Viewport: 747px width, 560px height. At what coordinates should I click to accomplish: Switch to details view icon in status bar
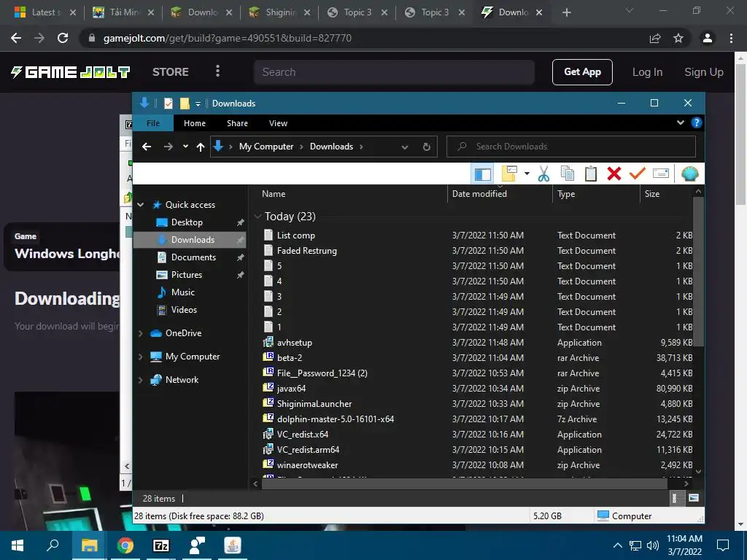click(675, 498)
